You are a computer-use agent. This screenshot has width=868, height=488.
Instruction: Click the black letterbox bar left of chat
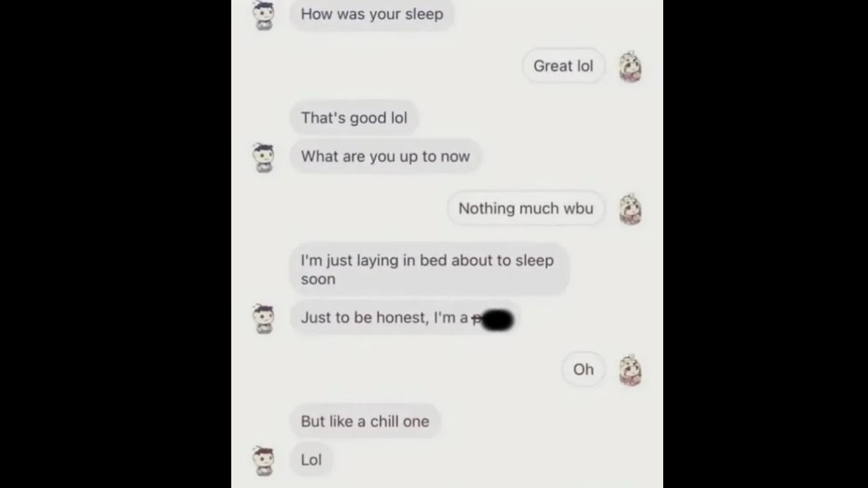click(115, 244)
